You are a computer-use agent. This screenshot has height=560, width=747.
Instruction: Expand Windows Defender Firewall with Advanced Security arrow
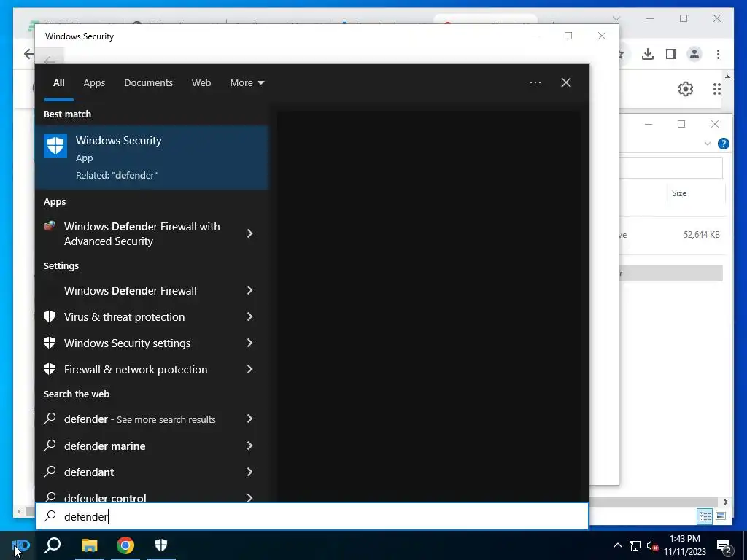click(249, 233)
